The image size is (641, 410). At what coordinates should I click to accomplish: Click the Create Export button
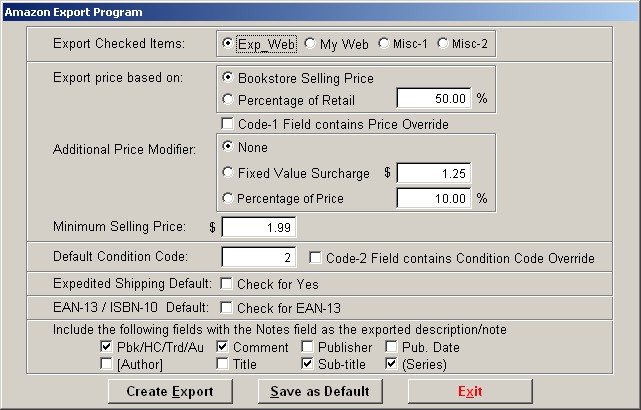tap(170, 391)
